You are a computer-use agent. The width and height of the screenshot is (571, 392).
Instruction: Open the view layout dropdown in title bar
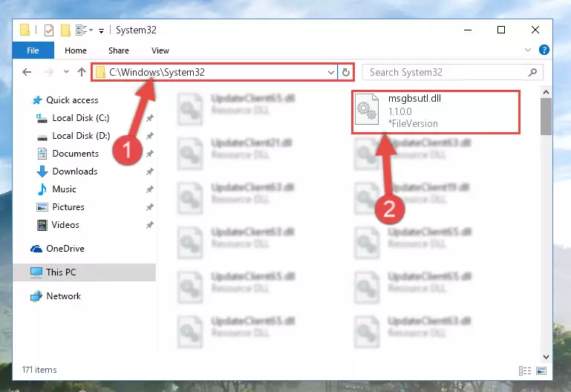tap(84, 30)
